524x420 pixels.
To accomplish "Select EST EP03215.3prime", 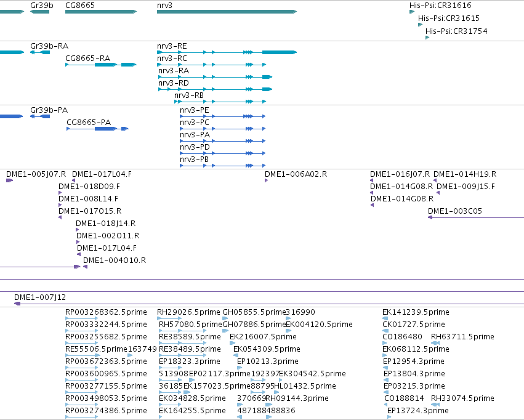I will point(414,386).
